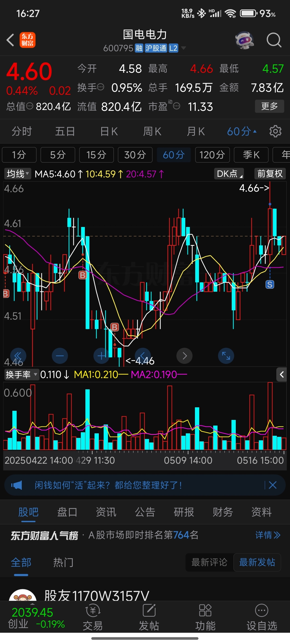Screen dimensions: 290x644
Task: Select 季K period option
Action: click(x=251, y=155)
